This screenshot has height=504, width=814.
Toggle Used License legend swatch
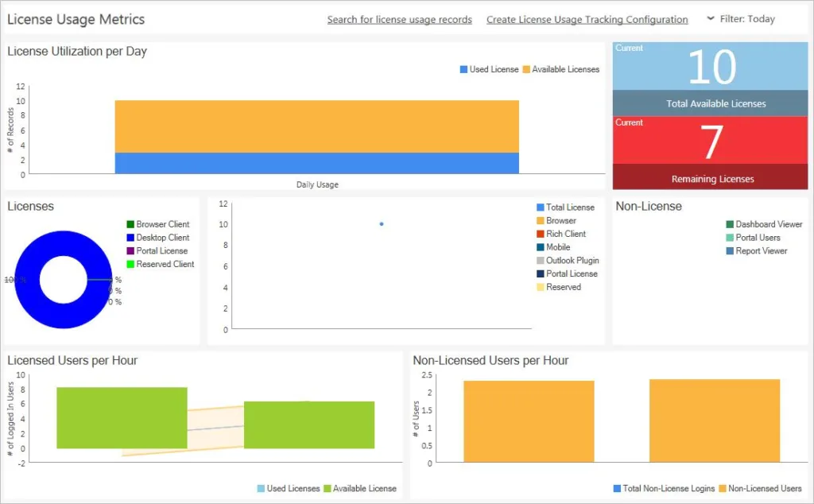(x=464, y=70)
